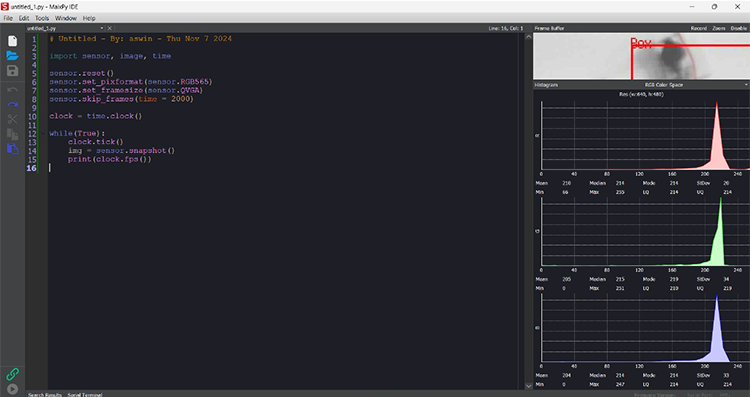This screenshot has height=397, width=750.
Task: Click the Copy icon in sidebar
Action: pos(12,134)
